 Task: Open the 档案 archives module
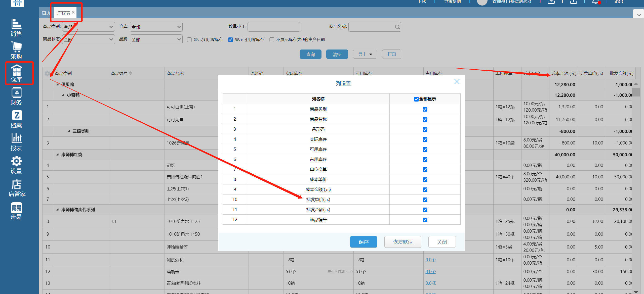click(16, 119)
